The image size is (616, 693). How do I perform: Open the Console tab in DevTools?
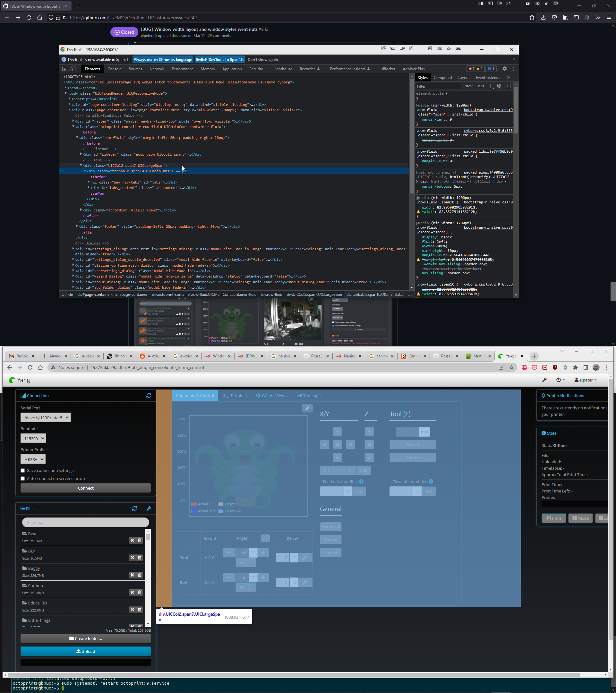(x=114, y=68)
